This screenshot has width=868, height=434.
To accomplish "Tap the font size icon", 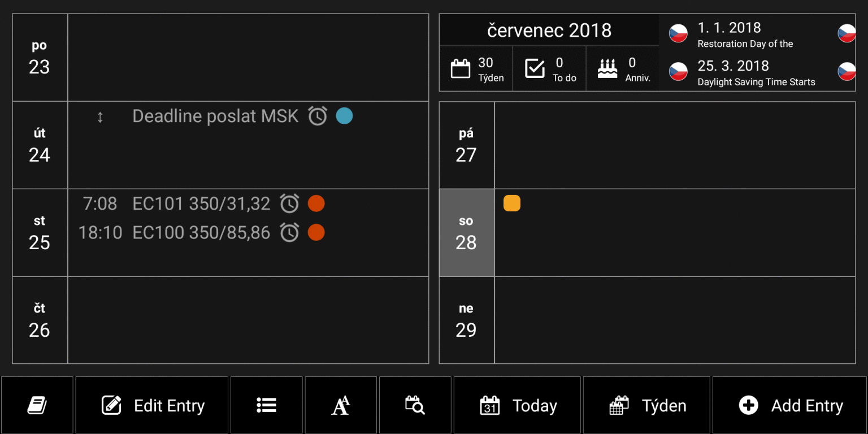I will [340, 405].
